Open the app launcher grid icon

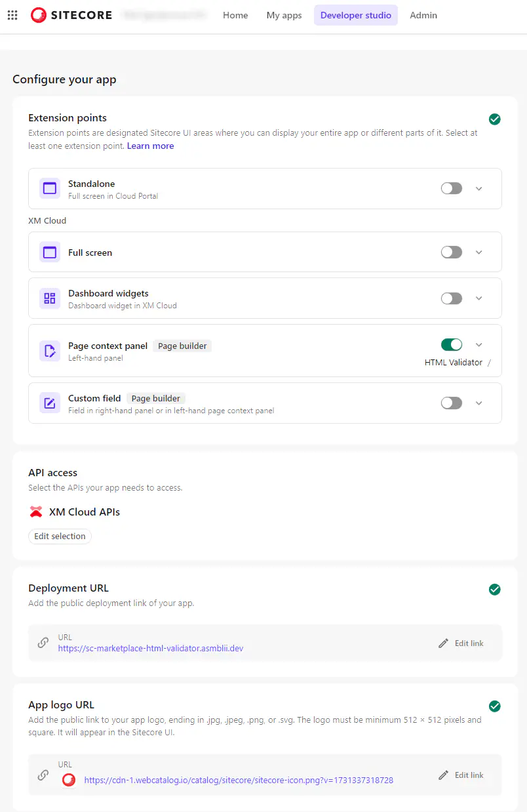tap(12, 15)
